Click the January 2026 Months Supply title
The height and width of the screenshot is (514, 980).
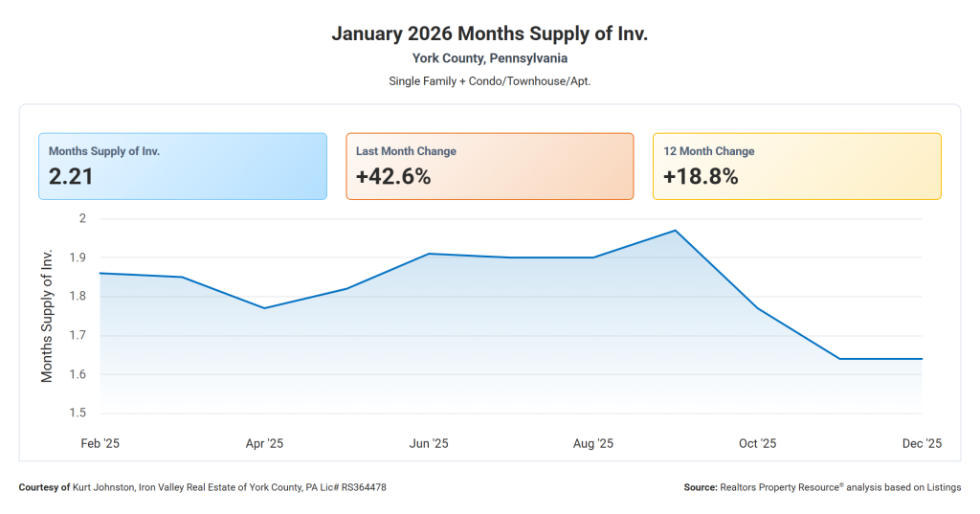(x=490, y=34)
